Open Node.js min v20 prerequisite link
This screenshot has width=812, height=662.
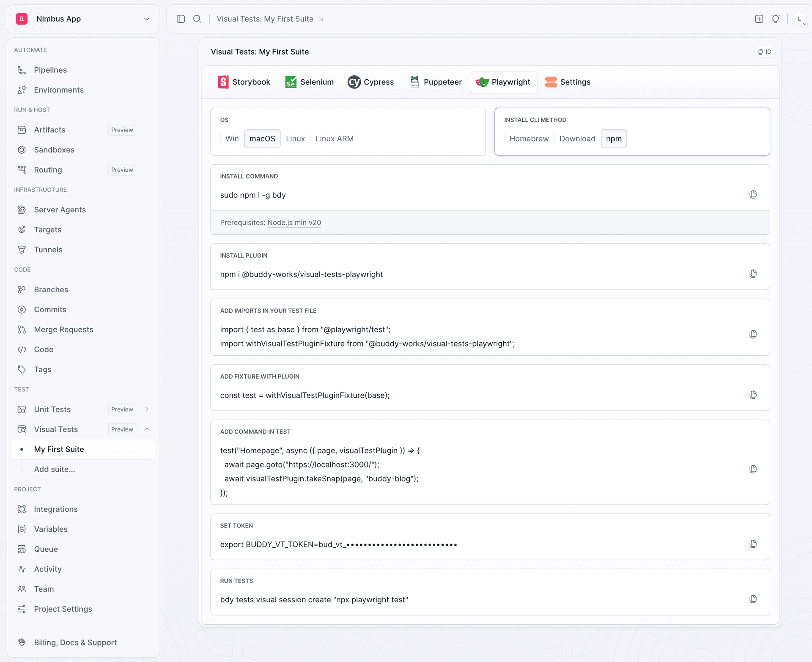click(x=294, y=222)
